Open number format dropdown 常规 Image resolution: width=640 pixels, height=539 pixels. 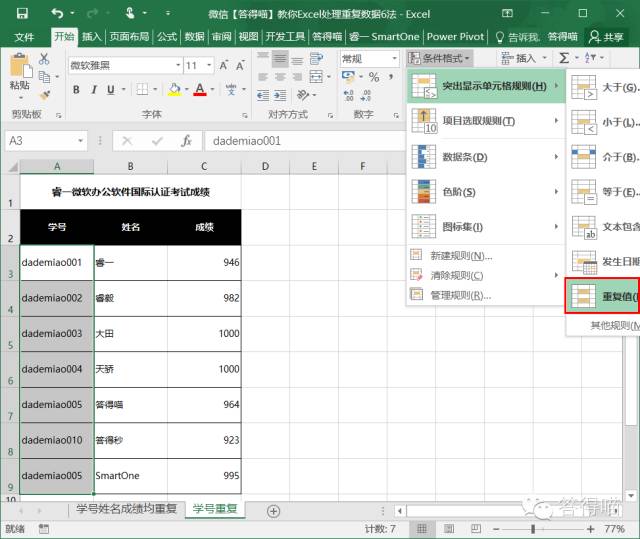click(394, 59)
